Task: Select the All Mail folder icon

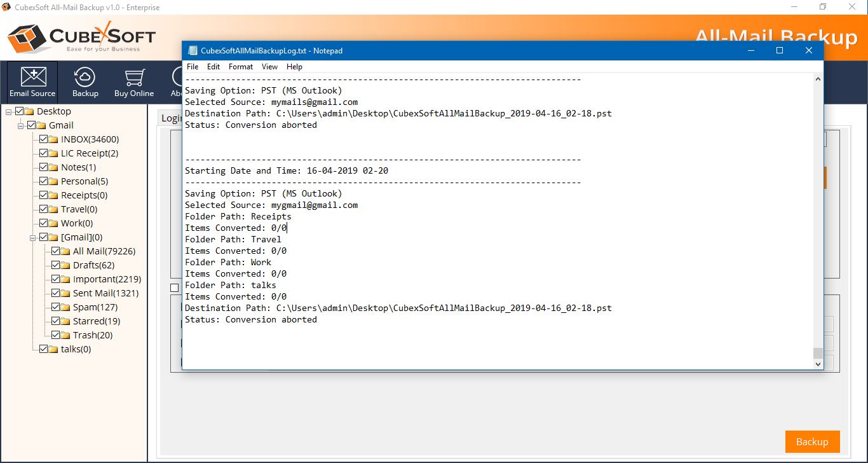Action: pyautogui.click(x=65, y=251)
